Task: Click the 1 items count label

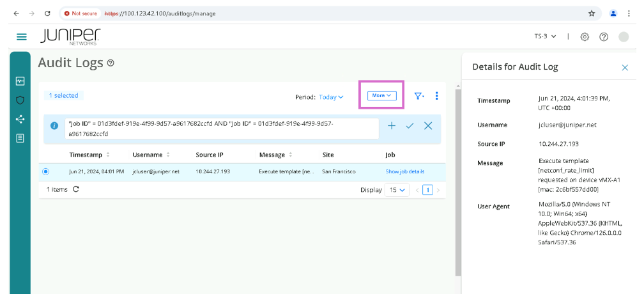Action: tap(57, 189)
